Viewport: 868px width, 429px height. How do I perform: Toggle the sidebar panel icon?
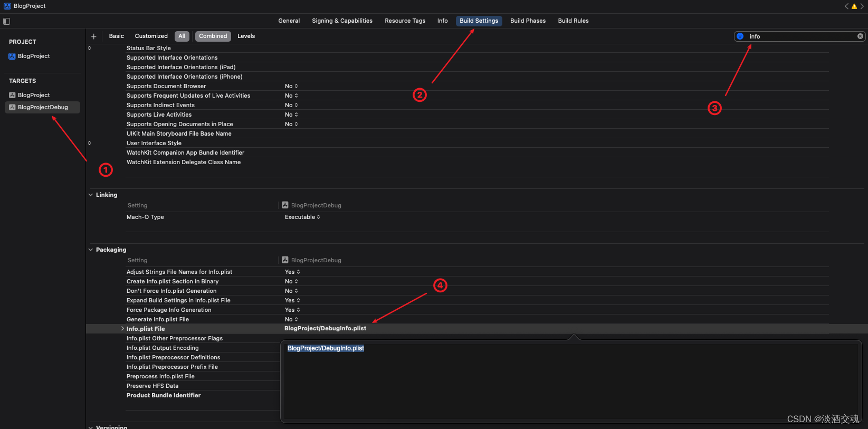click(7, 21)
